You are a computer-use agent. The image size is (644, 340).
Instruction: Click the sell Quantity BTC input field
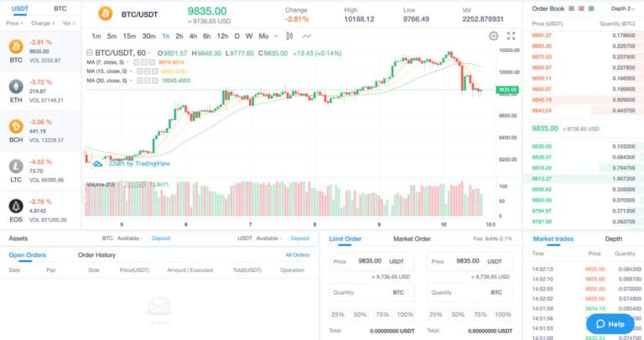pos(470,293)
